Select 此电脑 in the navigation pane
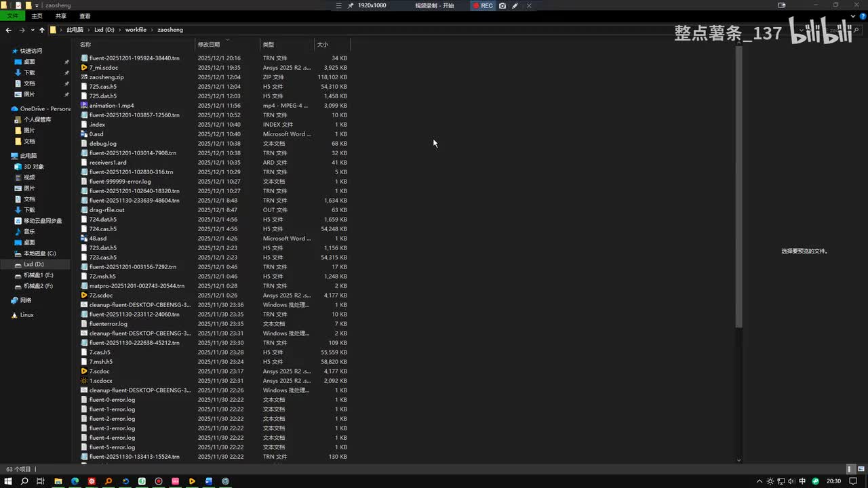 28,155
